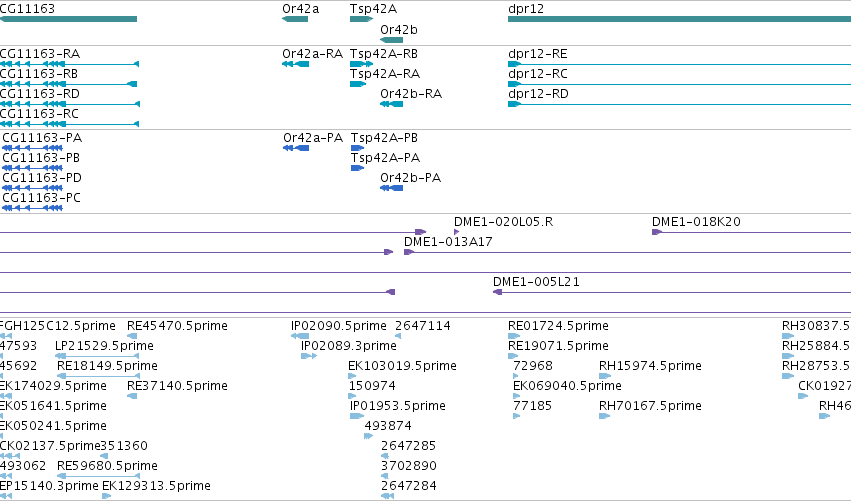Select the CG11163 gene bar
Image resolution: width=851 pixels, height=501 pixels.
point(68,19)
